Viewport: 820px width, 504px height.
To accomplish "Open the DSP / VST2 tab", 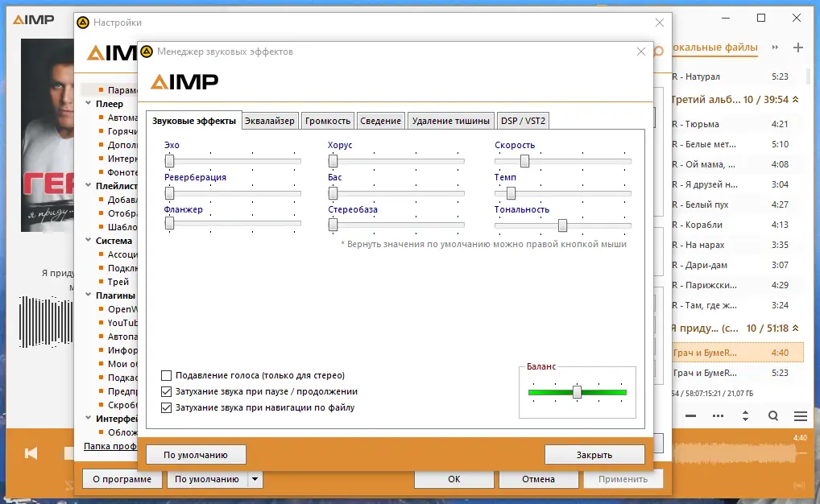I will 524,119.
